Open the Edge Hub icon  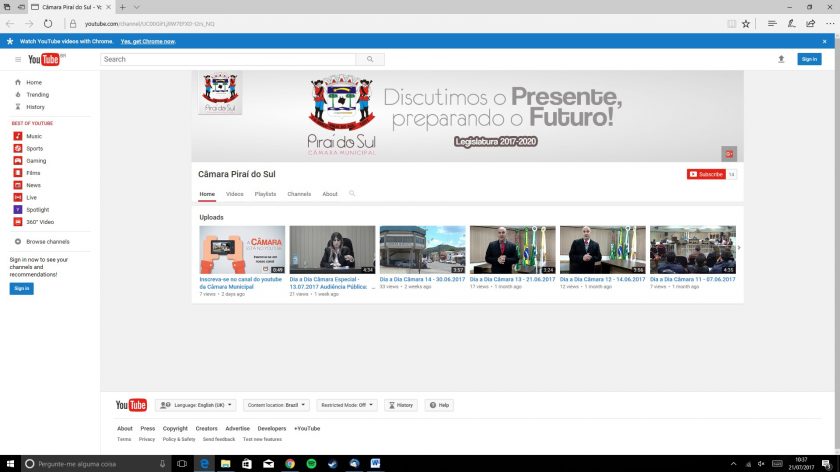(x=772, y=24)
